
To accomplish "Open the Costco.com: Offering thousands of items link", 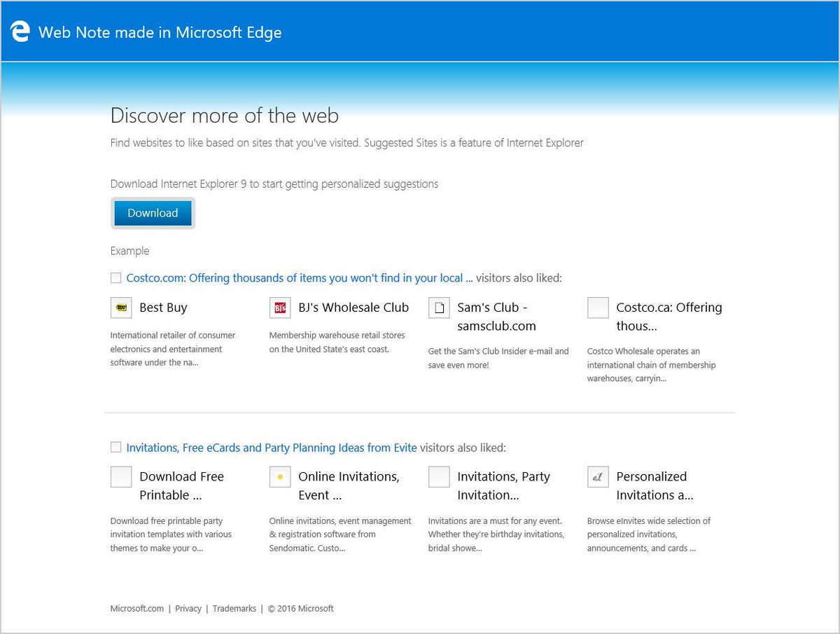I will tap(300, 278).
